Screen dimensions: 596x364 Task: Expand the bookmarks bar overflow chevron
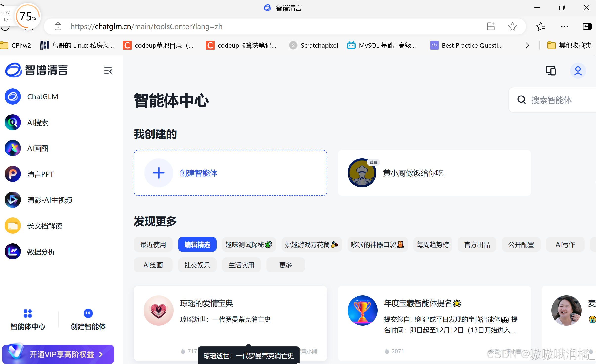[x=527, y=45]
